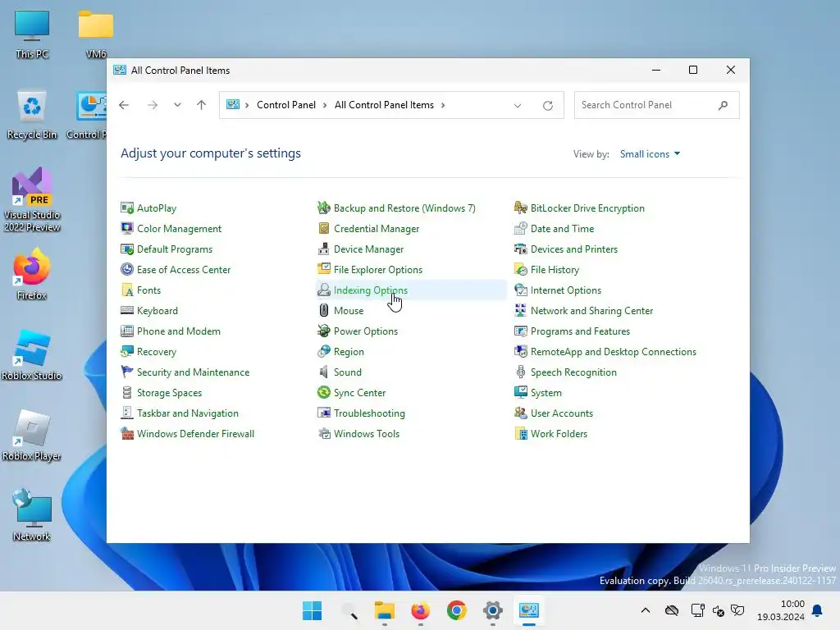Open Network and Sharing Center link

591,310
